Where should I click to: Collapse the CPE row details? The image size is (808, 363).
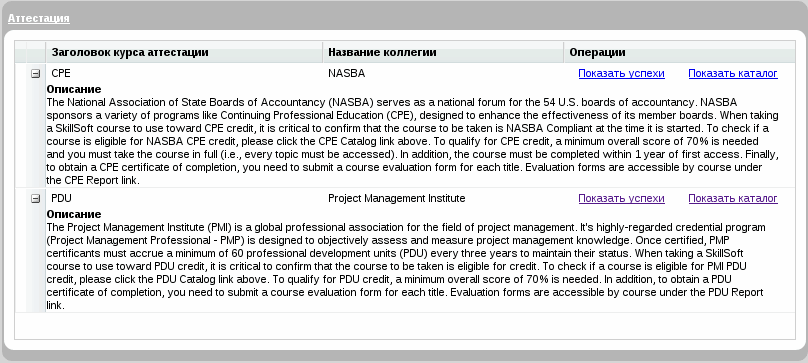(x=36, y=74)
